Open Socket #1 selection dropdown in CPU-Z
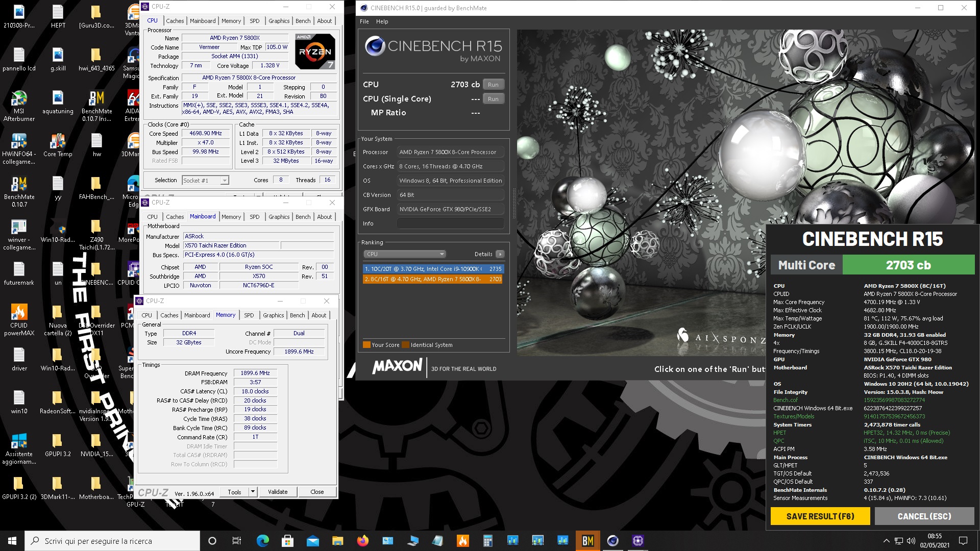 pos(206,180)
